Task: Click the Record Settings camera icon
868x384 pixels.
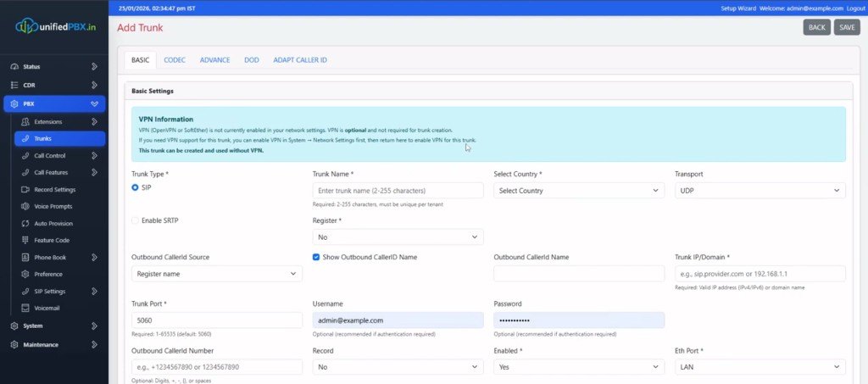Action: tap(25, 190)
